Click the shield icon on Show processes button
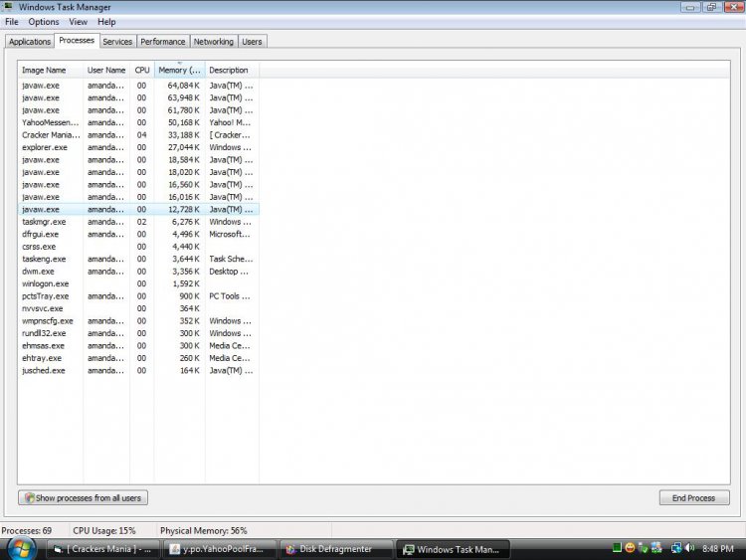Viewport: 746px width, 560px height. click(x=30, y=497)
